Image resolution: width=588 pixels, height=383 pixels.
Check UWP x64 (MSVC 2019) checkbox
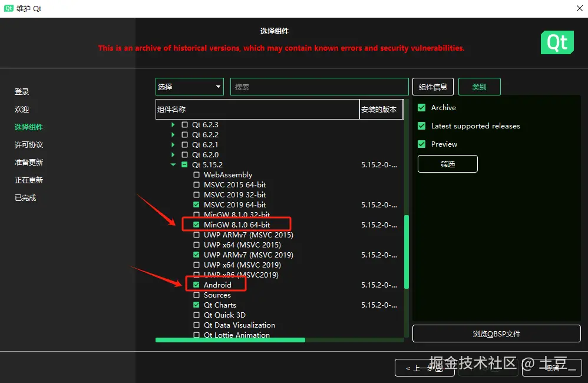tap(196, 265)
